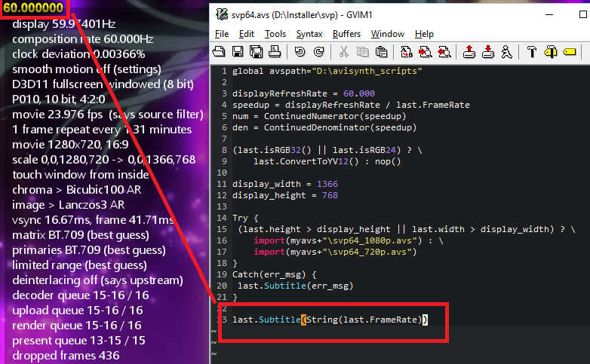Click the last.Subtitle(String(last.FrameRate)) line
Image resolution: width=590 pixels, height=364 pixels.
tap(330, 320)
